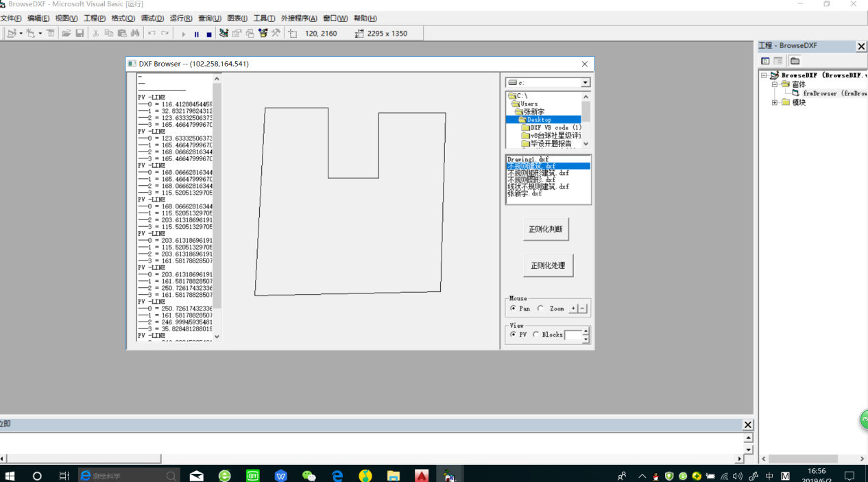Select frmBrowser form in project tree
868x482 pixels.
tap(828, 93)
